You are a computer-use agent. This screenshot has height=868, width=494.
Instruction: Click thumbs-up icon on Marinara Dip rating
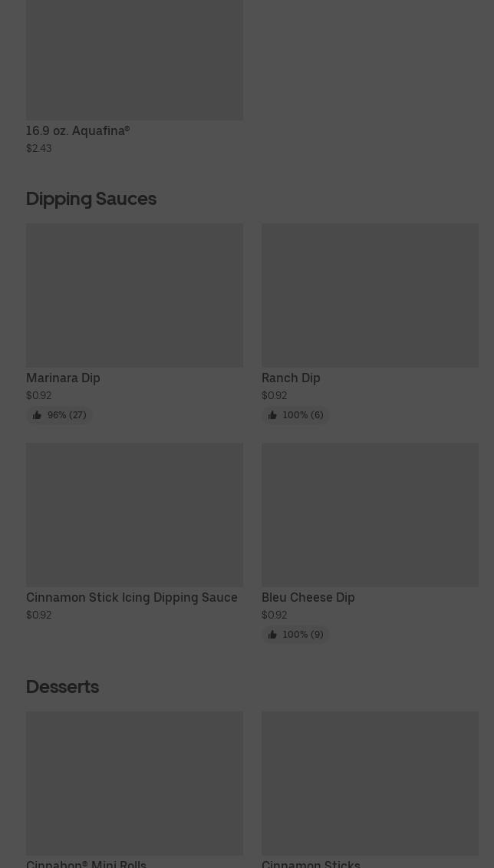(x=37, y=415)
